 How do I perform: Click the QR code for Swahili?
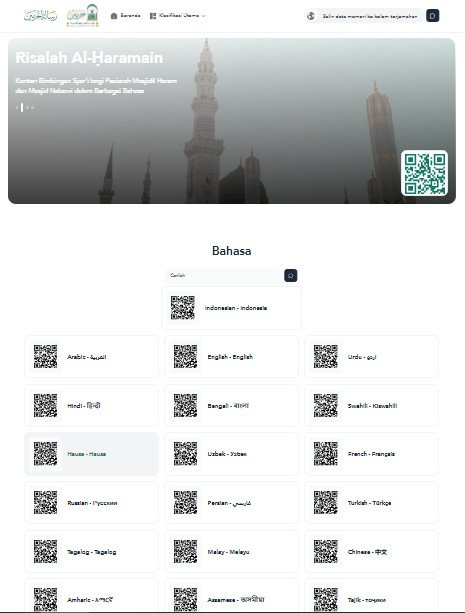pyautogui.click(x=325, y=405)
